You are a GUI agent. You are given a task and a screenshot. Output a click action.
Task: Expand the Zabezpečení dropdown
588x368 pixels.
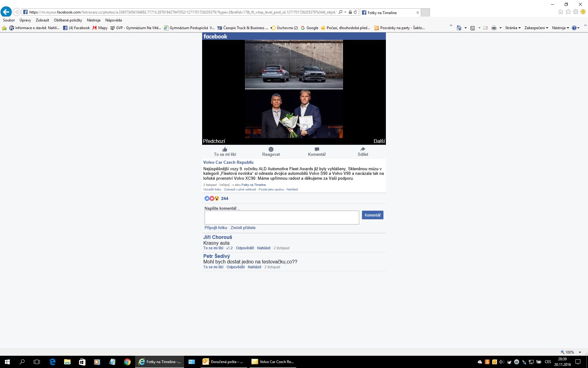pos(536,28)
